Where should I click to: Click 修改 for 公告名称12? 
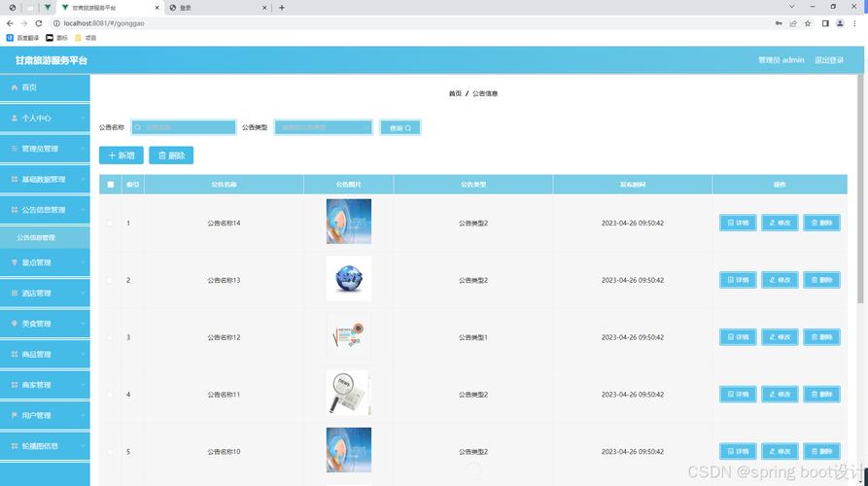pyautogui.click(x=780, y=336)
